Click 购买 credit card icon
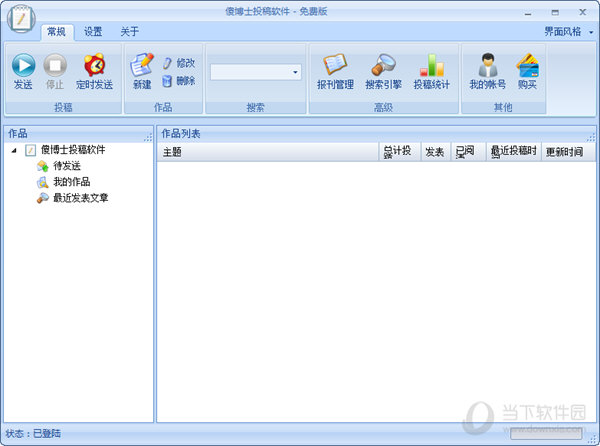Viewport: 600px width, 446px height. click(527, 65)
